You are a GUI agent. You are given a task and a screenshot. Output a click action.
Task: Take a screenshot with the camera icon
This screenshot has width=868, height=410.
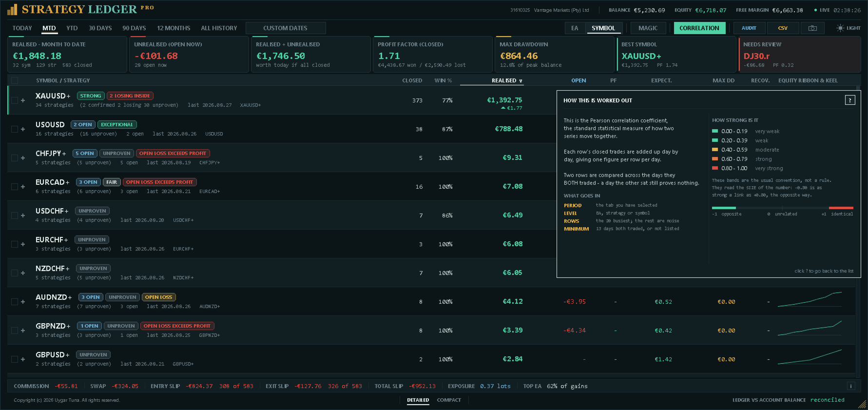pyautogui.click(x=812, y=28)
